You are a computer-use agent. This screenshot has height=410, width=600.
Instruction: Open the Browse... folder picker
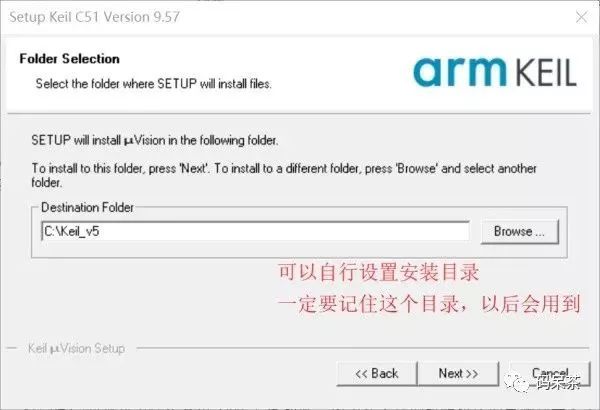coord(519,231)
